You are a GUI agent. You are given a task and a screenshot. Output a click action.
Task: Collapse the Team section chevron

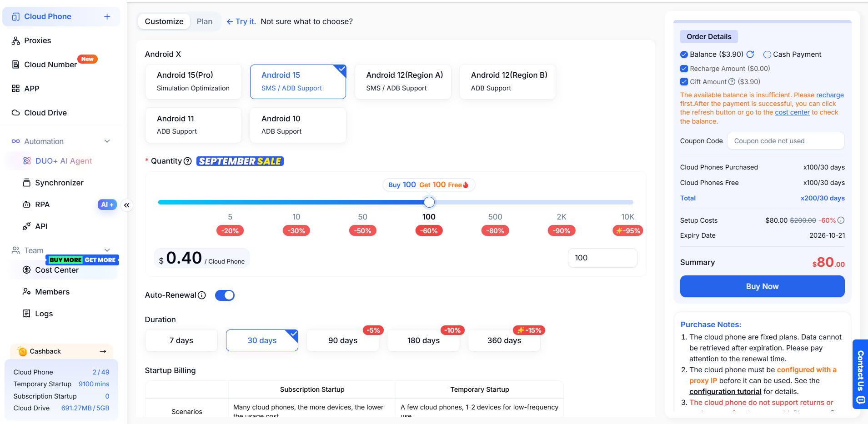coord(107,250)
